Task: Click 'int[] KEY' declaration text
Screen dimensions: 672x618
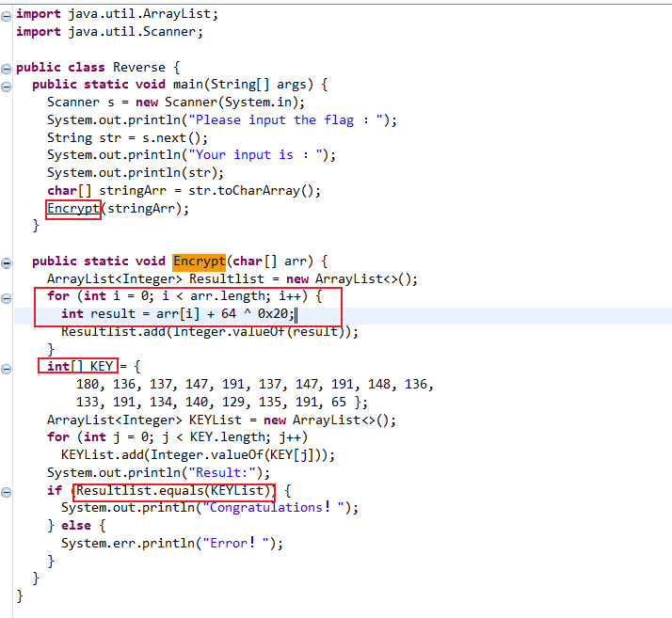Action: [x=80, y=367]
